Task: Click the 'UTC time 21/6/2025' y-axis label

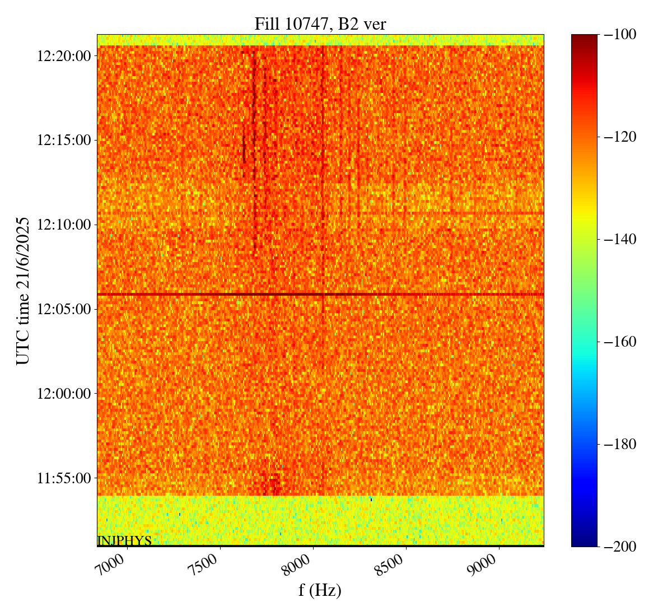Action: click(x=22, y=291)
